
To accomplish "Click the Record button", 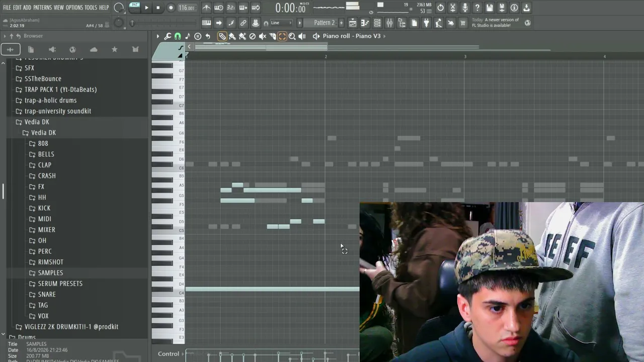I will 171,8.
